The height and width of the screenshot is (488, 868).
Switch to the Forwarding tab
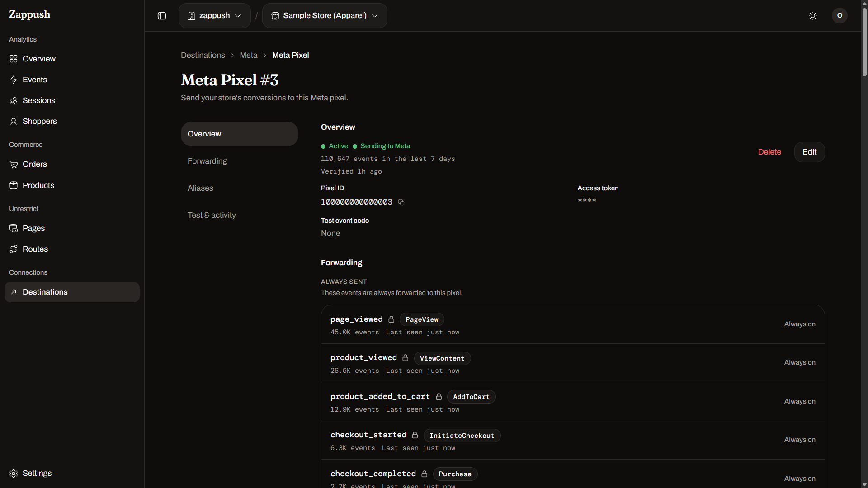point(240,161)
